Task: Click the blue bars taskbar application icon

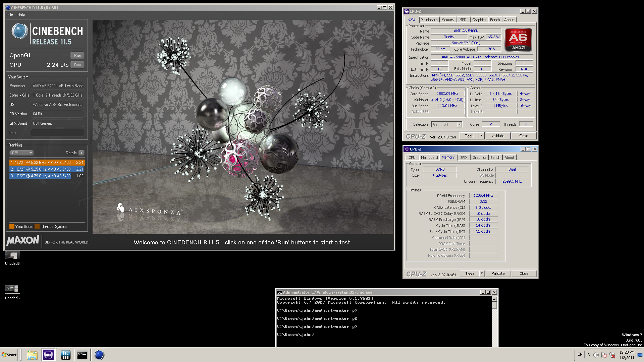Action: pos(65,355)
